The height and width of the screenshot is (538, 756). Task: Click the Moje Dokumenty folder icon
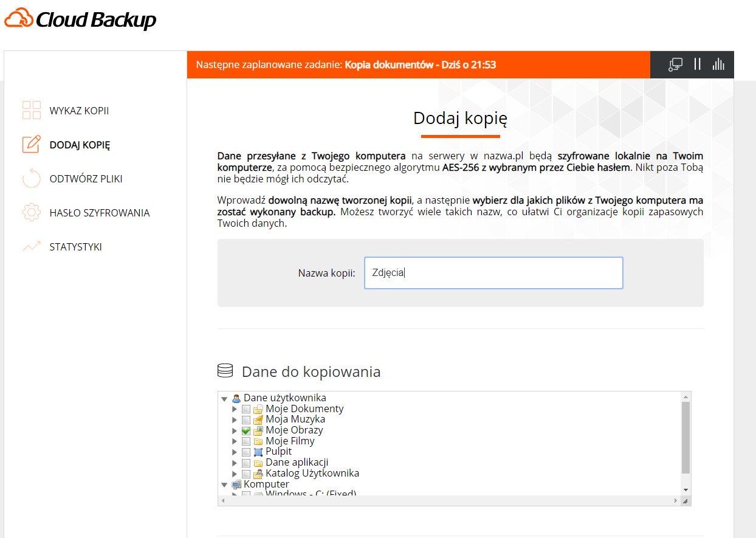click(258, 409)
